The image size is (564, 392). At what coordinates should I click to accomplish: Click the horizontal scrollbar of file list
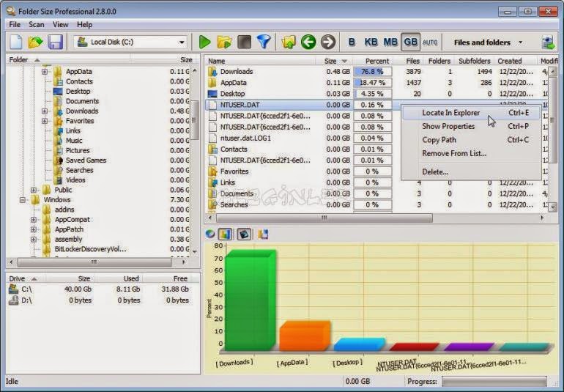click(324, 218)
